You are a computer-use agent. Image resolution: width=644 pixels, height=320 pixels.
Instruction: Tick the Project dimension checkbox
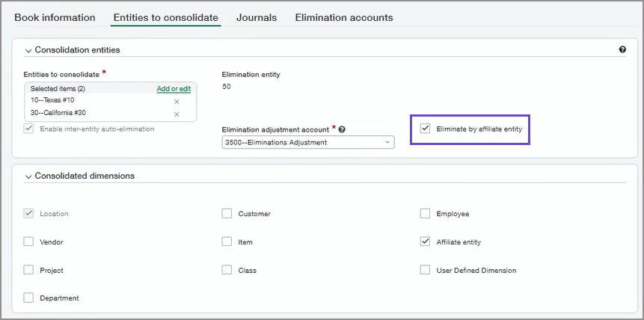(28, 270)
